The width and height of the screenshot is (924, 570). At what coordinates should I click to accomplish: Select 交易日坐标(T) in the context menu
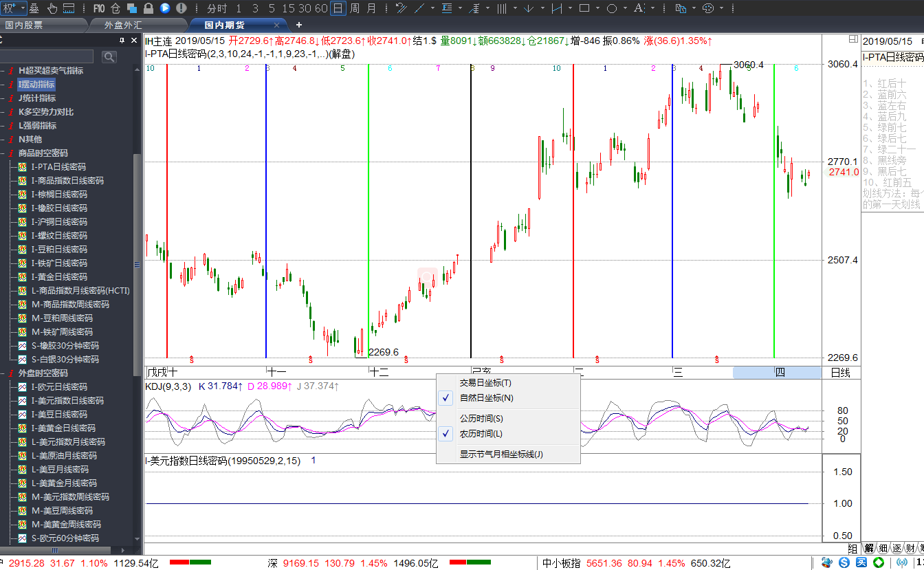[x=485, y=383]
